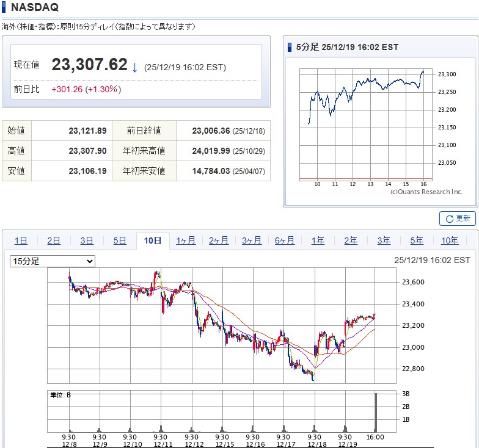This screenshot has height=448, width=479.
Task: Switch to the 1日 chart tab
Action: click(x=21, y=240)
